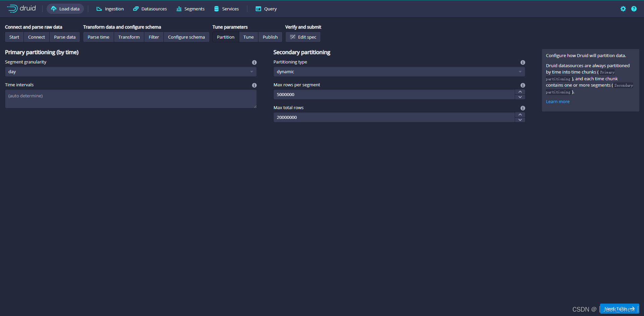The width and height of the screenshot is (644, 316).
Task: Show info for Partitioning type
Action: (x=523, y=62)
